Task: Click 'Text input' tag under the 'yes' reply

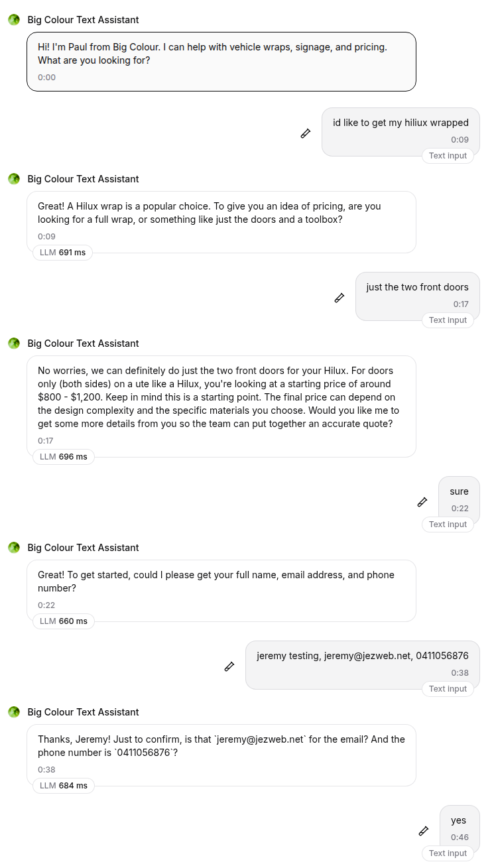Action: click(448, 853)
